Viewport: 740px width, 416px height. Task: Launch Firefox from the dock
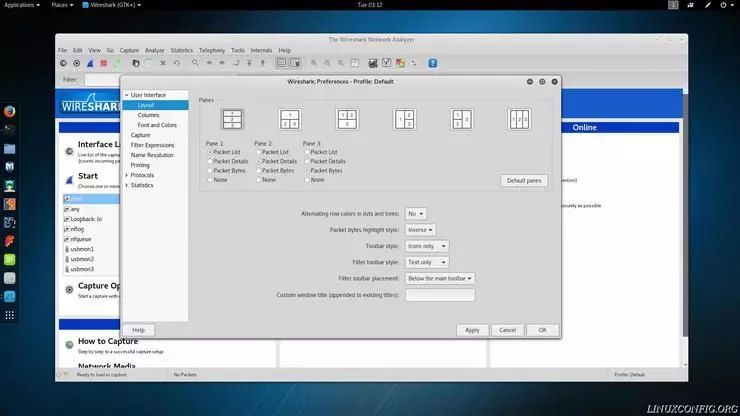click(x=9, y=111)
